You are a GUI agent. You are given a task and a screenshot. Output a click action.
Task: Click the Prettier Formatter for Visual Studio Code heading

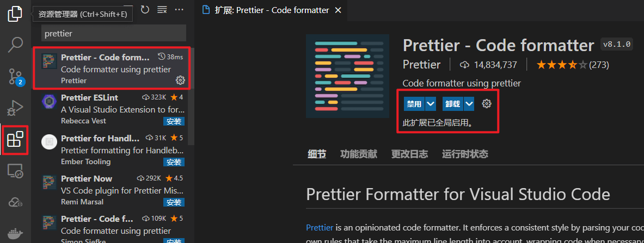coord(458,194)
